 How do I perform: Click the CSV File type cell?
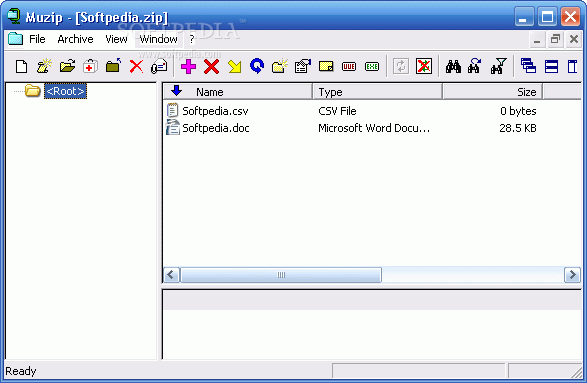(337, 111)
